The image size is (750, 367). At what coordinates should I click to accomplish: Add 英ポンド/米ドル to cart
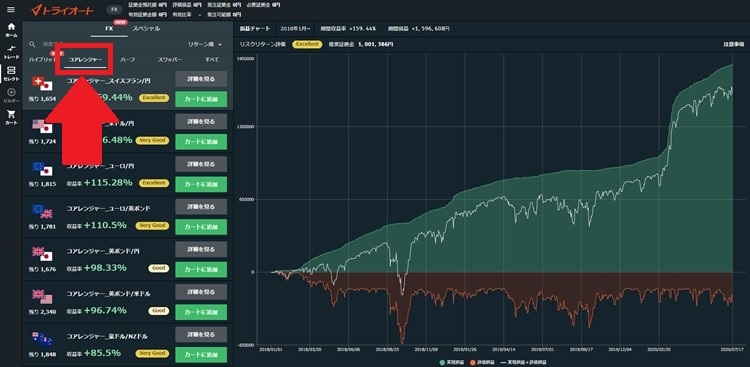pyautogui.click(x=201, y=312)
